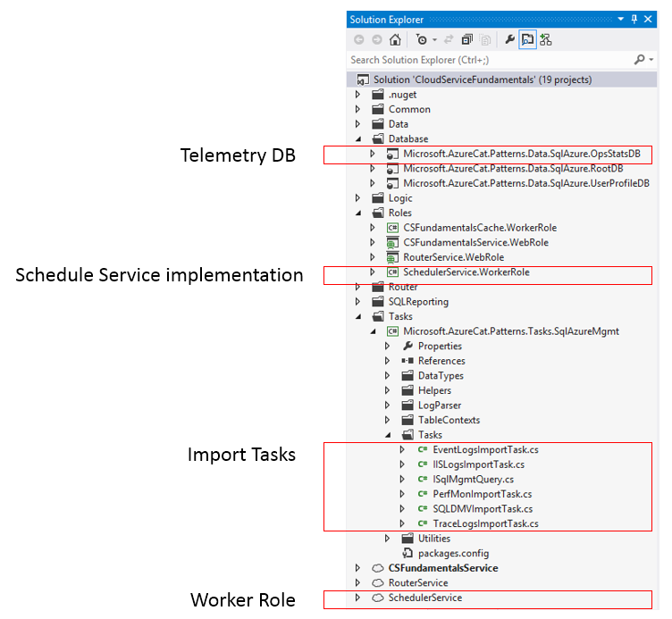Click the web project icon beside CSFundamentalsService.WebRole

pyautogui.click(x=392, y=243)
